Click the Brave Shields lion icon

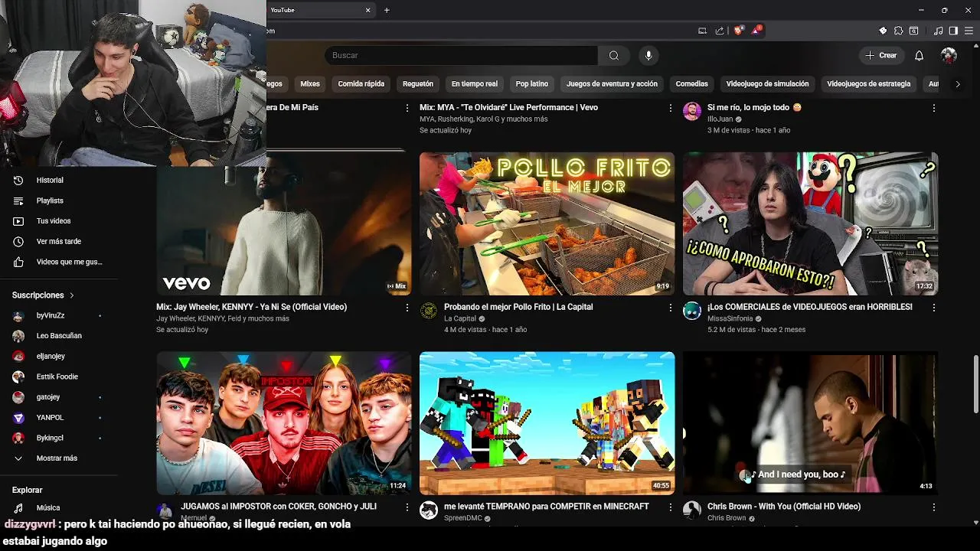(738, 31)
